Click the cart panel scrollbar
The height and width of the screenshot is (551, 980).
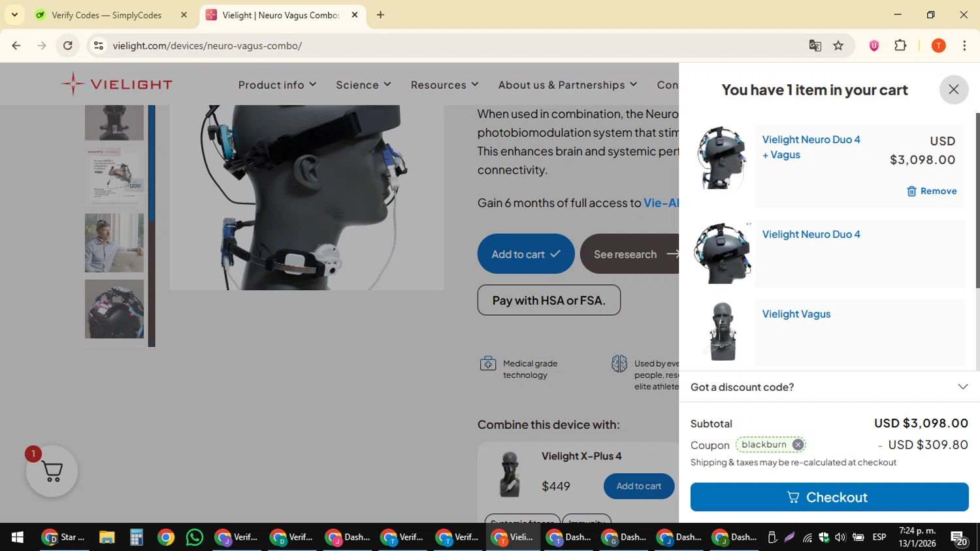click(x=977, y=199)
